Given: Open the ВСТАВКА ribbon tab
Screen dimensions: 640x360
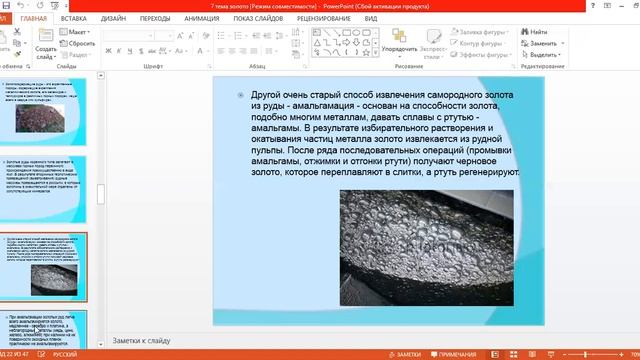Looking at the screenshot, I should [x=73, y=18].
